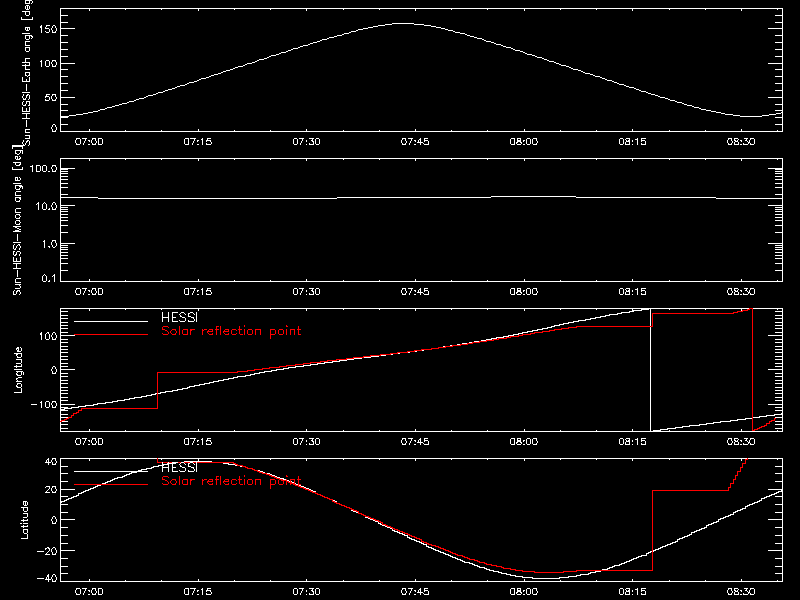
Task: Click the Sun-HESSI-Earth angle axis label
Action: pyautogui.click(x=27, y=72)
